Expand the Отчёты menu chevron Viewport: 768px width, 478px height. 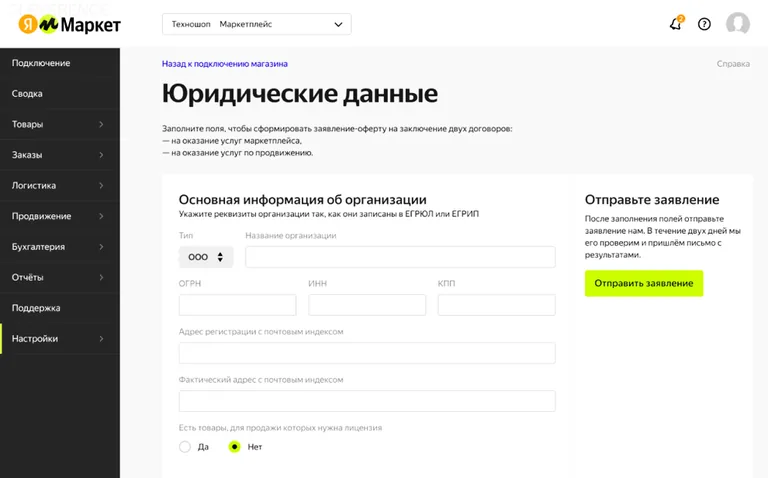coord(101,277)
